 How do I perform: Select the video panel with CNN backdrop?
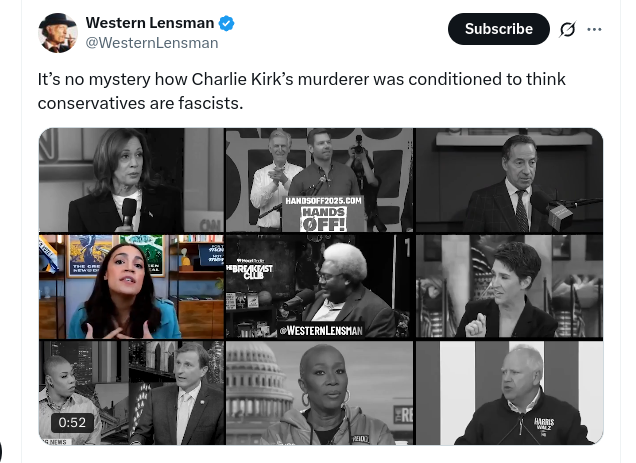point(131,180)
